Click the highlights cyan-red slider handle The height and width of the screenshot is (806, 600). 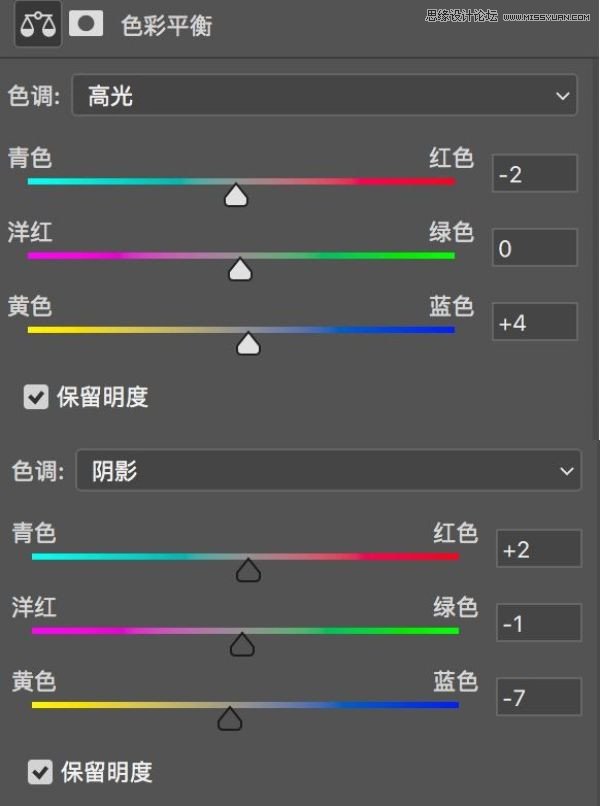(x=236, y=195)
